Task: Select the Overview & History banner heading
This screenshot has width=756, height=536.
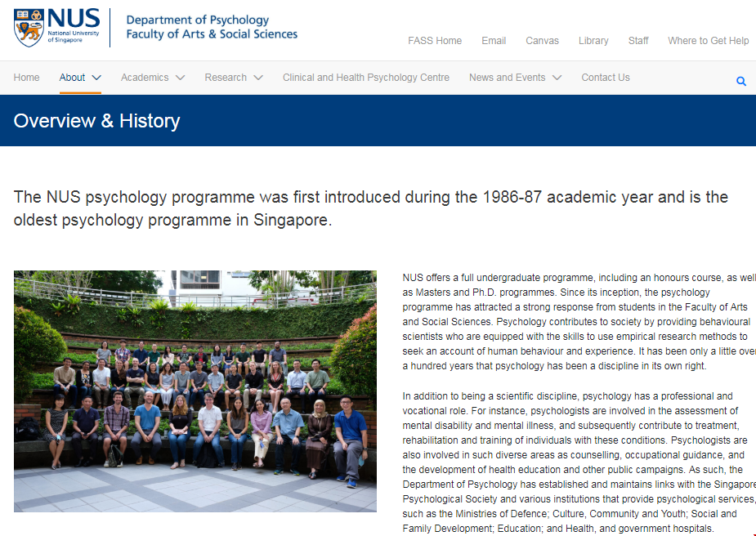Action: [97, 120]
